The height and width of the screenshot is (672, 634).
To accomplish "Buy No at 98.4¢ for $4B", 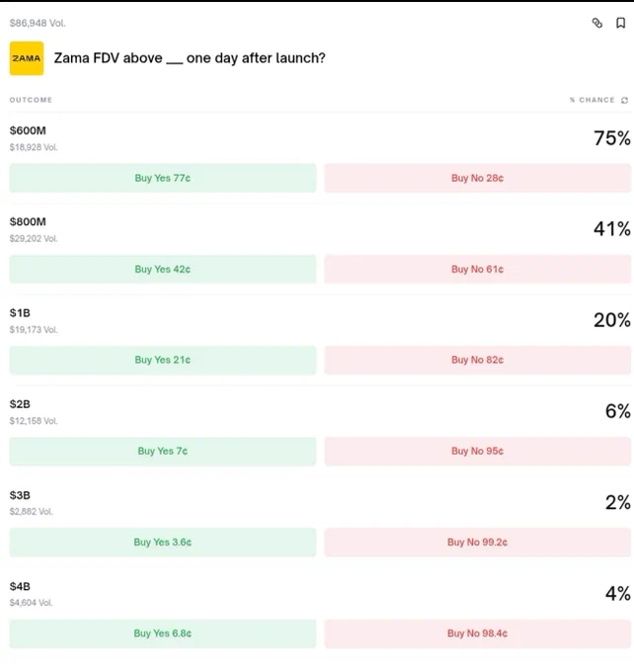I will (478, 633).
